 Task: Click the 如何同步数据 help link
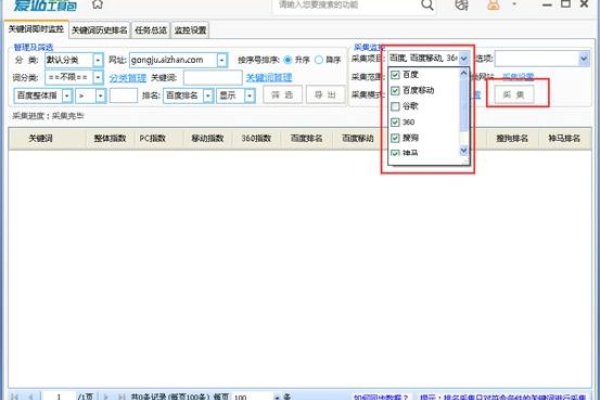(380, 397)
